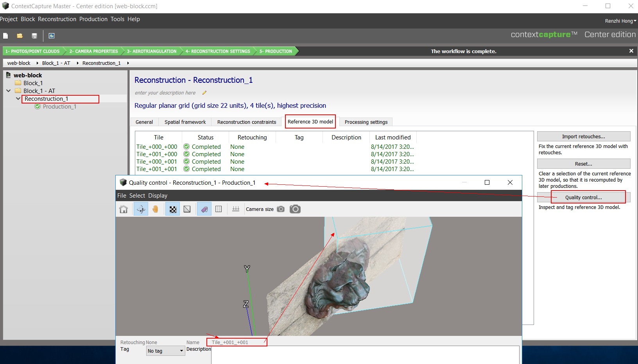Click the green check icon beside Production_1
Image resolution: width=638 pixels, height=364 pixels.
(x=38, y=106)
